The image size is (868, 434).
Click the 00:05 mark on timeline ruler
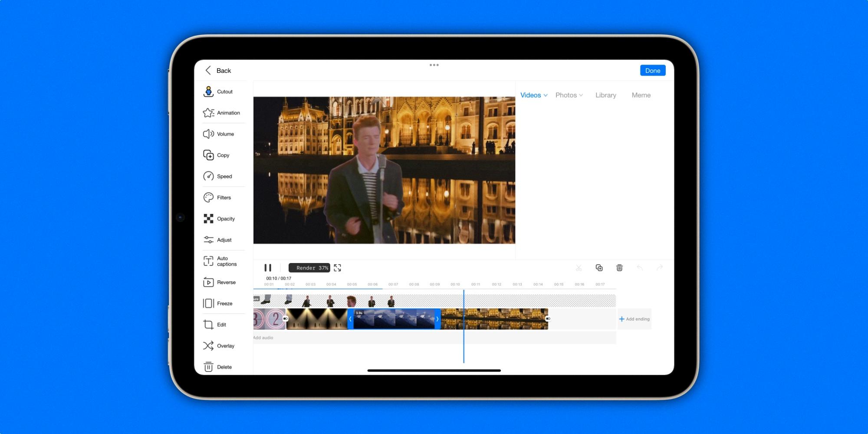352,284
